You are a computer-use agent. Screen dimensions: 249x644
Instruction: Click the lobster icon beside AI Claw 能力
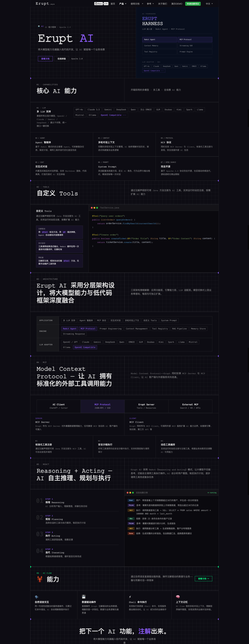click(x=40, y=579)
